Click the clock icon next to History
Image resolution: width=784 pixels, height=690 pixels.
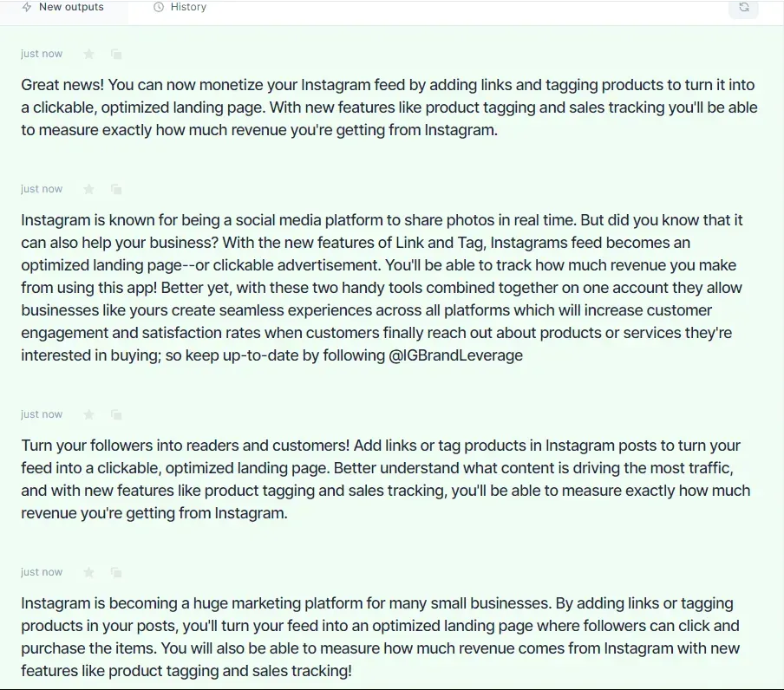click(x=159, y=7)
